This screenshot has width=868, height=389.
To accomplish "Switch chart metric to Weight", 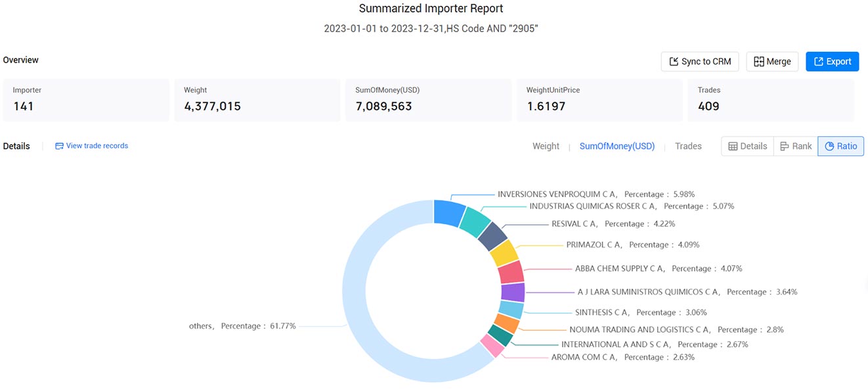I will [546, 146].
